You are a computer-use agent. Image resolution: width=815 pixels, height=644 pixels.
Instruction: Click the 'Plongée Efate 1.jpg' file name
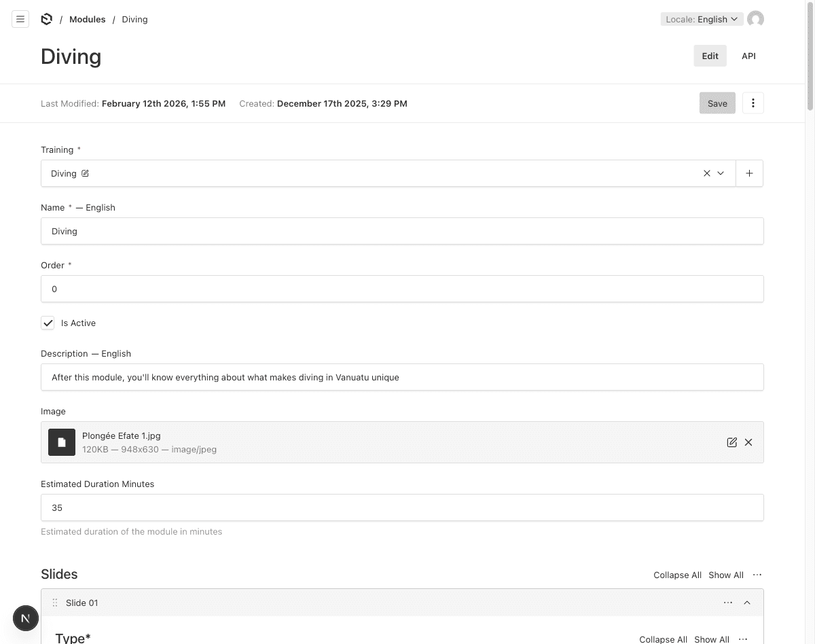[x=121, y=435]
